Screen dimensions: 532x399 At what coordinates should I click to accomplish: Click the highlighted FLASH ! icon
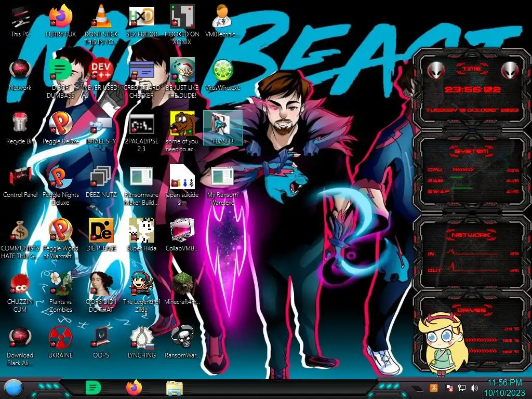pos(222,128)
